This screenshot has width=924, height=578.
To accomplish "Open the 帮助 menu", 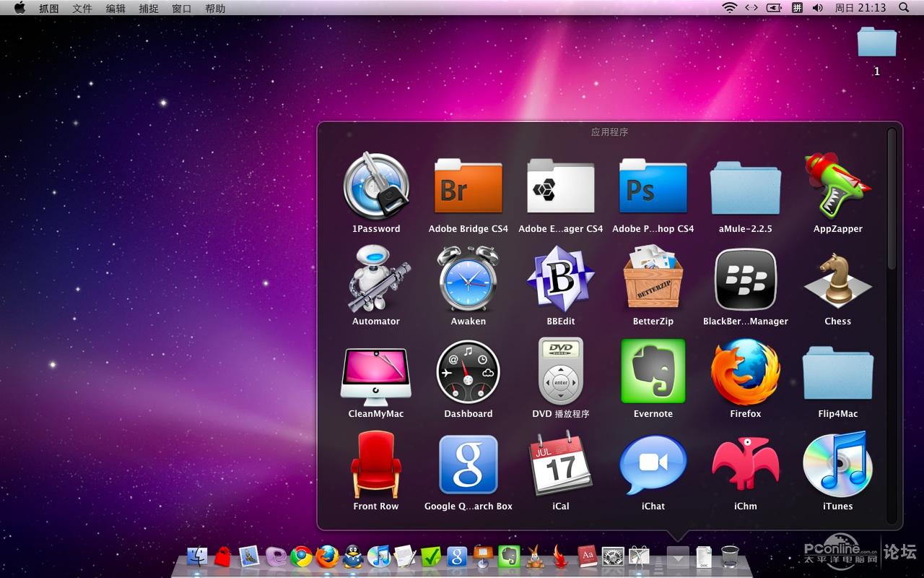I will pyautogui.click(x=215, y=8).
